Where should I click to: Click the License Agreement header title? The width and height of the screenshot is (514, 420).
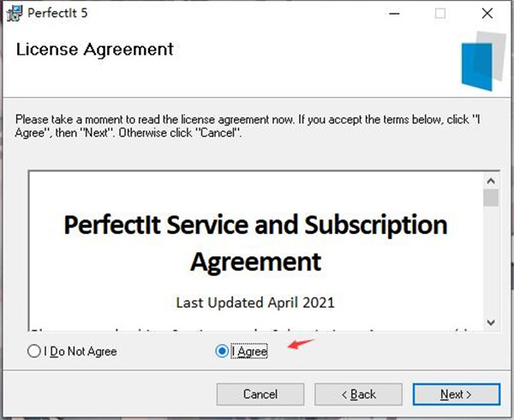pos(94,49)
